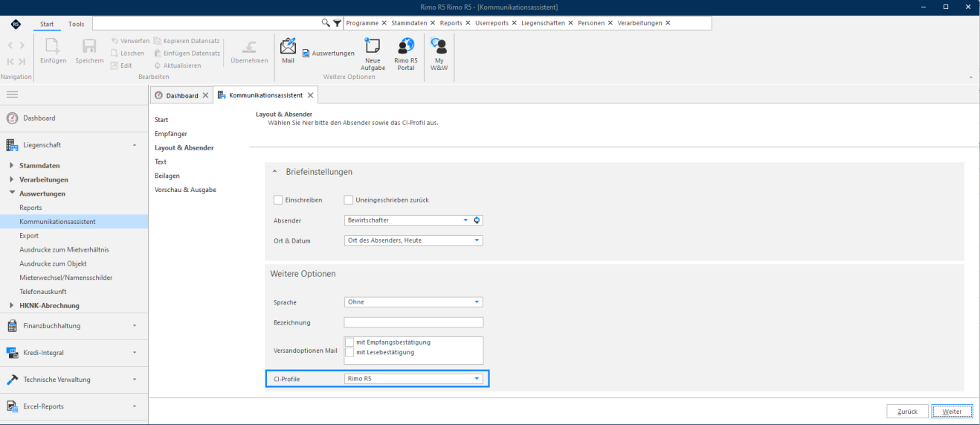Click the Finanzbuchhaltung calculator icon
This screenshot has height=425, width=980.
pos(12,326)
